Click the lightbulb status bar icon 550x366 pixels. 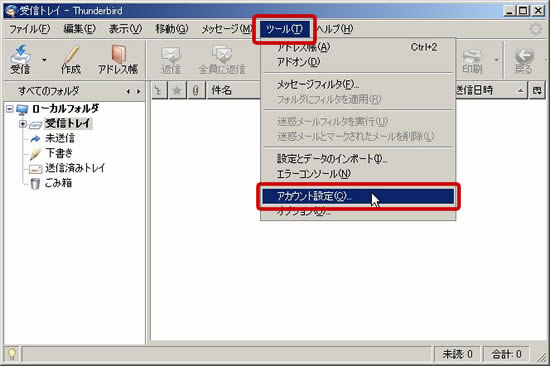pyautogui.click(x=12, y=354)
